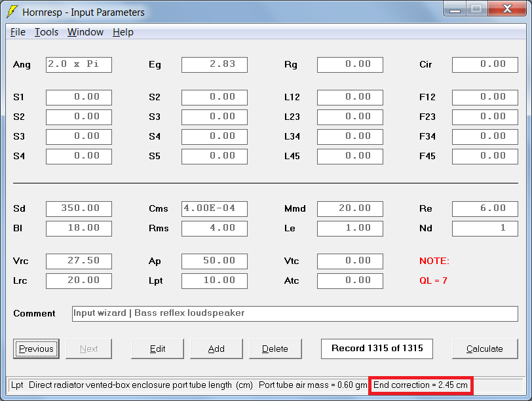Click the disabled Next button
Screen dimensions: 532x401
coord(88,349)
